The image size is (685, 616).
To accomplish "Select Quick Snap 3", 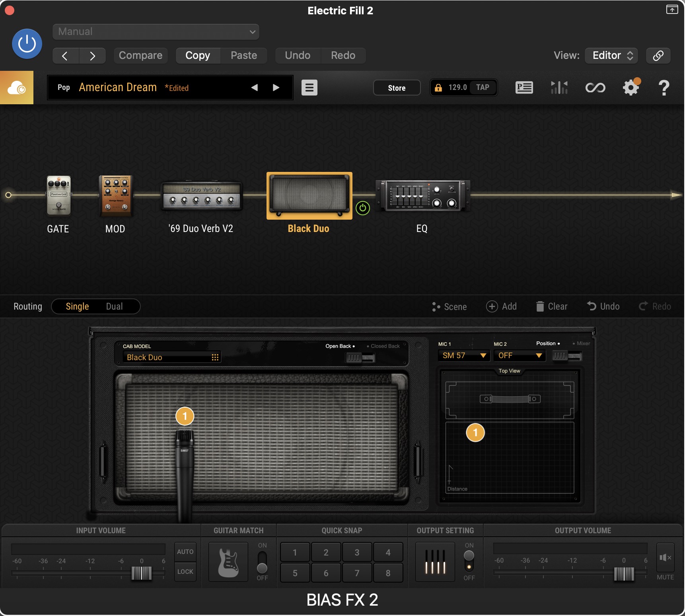I will 357,552.
